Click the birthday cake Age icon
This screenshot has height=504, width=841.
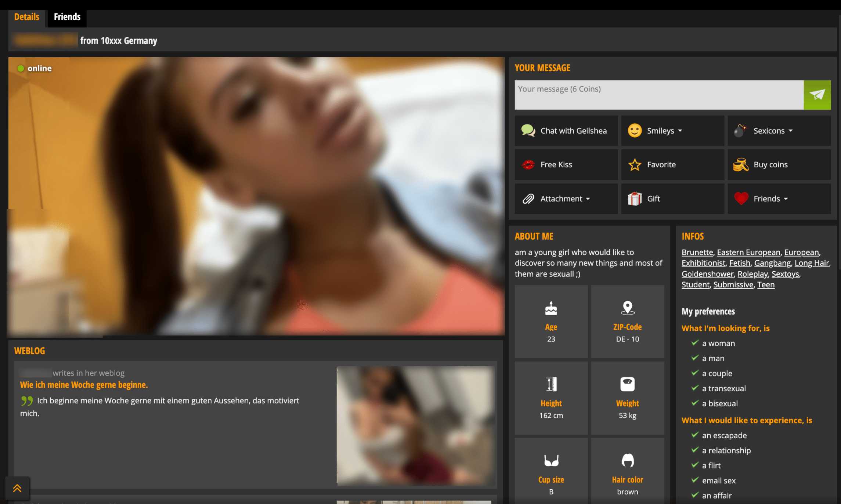pos(551,308)
